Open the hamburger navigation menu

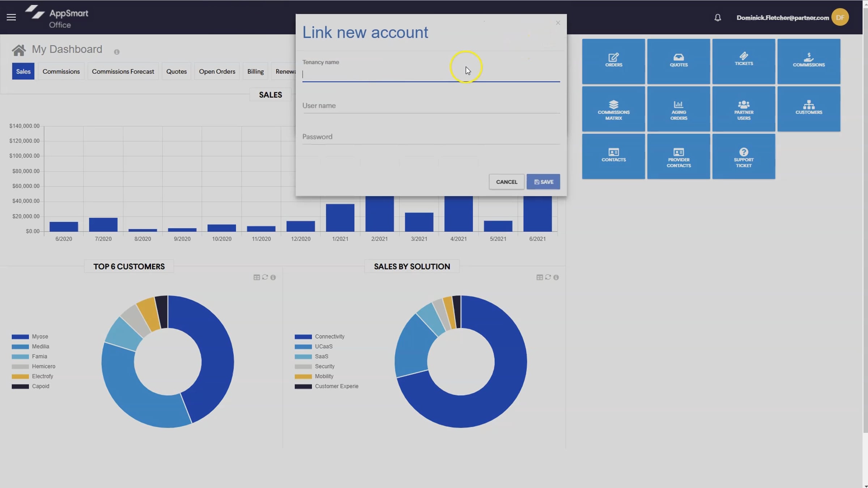pos(11,17)
